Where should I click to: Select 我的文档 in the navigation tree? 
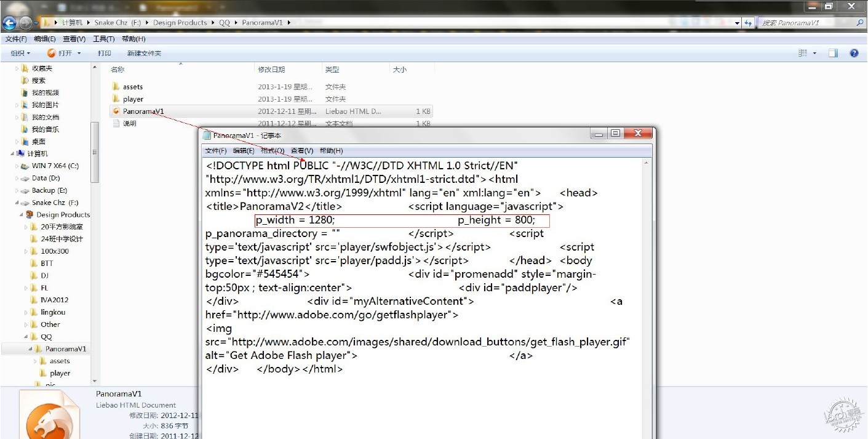point(45,118)
